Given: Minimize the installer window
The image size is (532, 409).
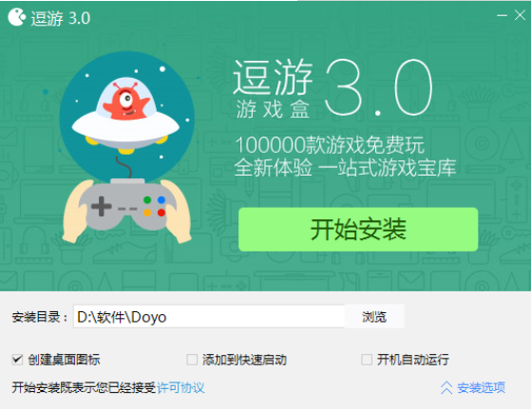Looking at the screenshot, I should click(502, 15).
